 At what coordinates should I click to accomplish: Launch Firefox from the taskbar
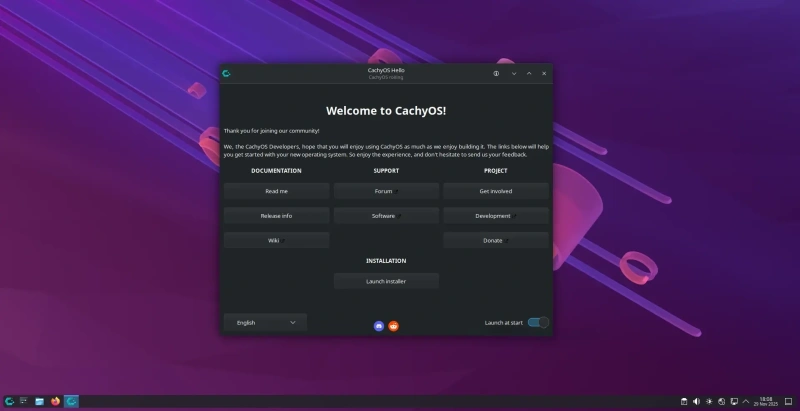[x=55, y=401]
